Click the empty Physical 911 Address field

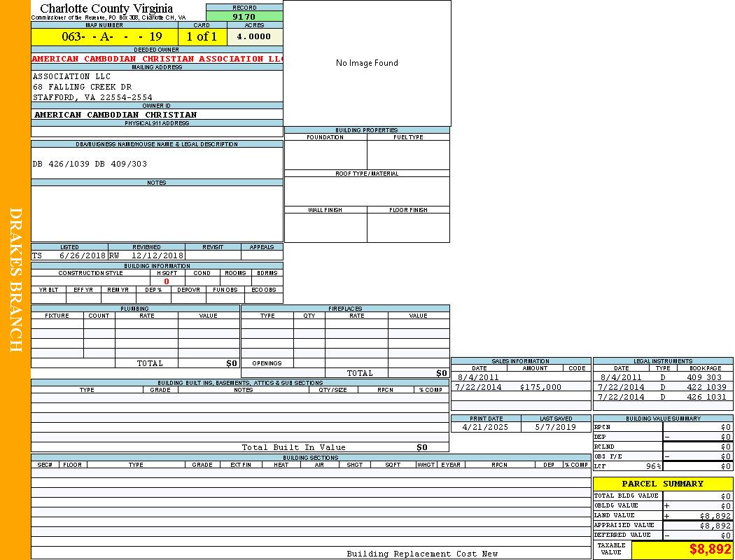coord(157,132)
